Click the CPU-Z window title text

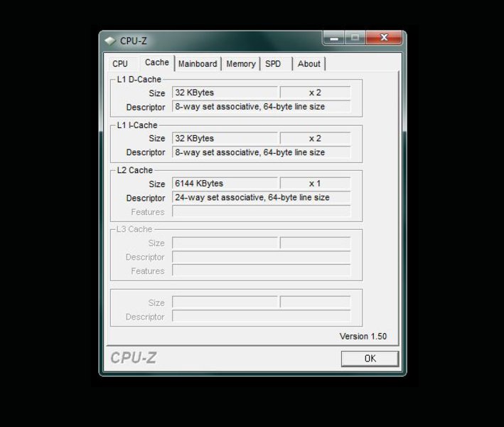point(134,41)
